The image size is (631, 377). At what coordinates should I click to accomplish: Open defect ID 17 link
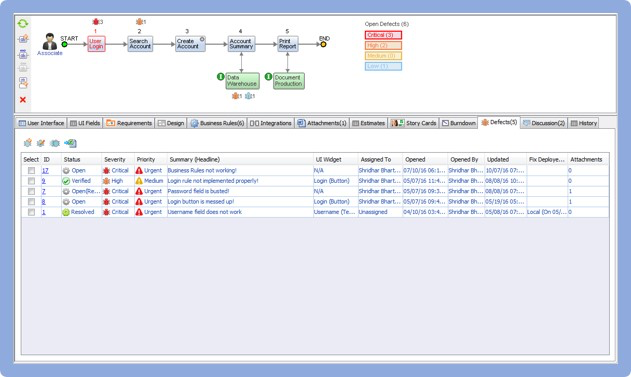(45, 171)
